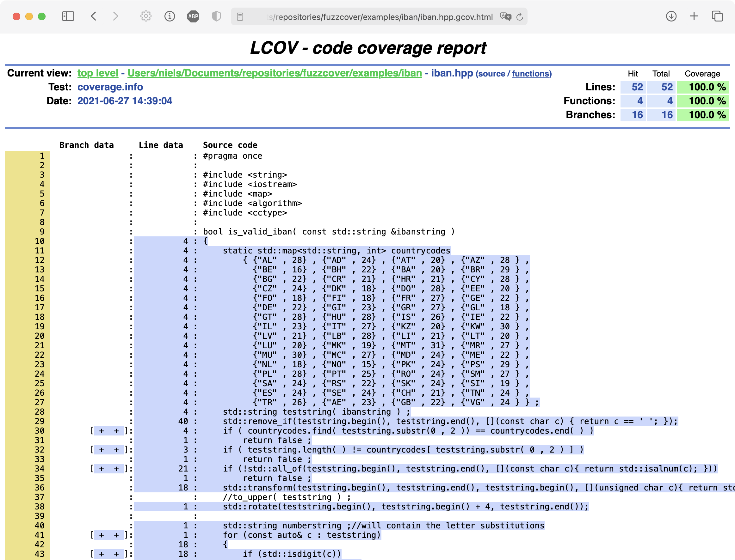Screen dimensions: 735x560
Task: Click the 'bool is_valid_iban' declaration line
Action: pos(329,232)
